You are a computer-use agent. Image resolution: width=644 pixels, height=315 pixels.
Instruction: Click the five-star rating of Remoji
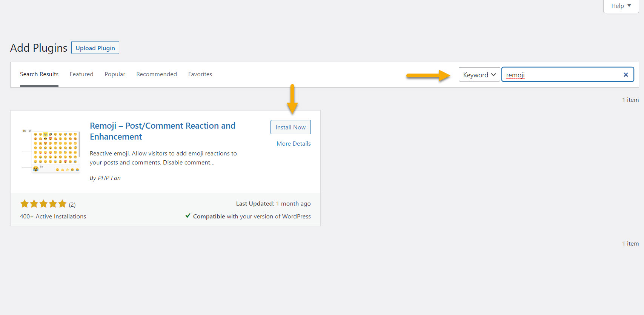[43, 204]
